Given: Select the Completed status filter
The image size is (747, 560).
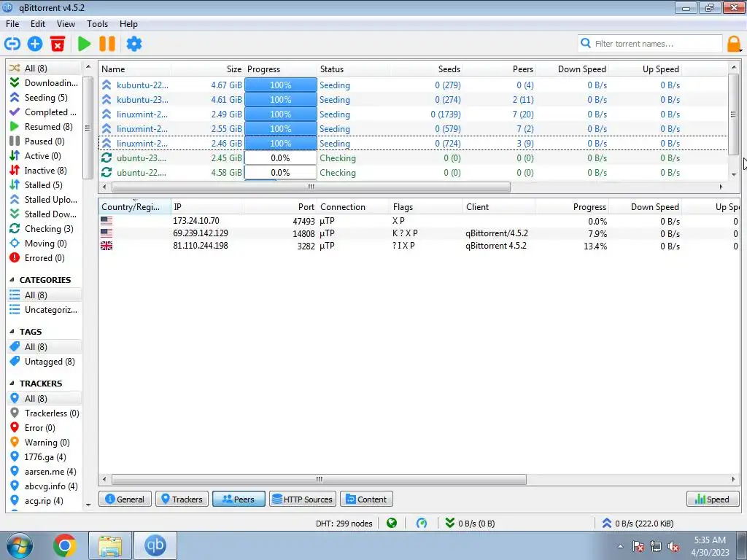Looking at the screenshot, I should click(x=44, y=112).
